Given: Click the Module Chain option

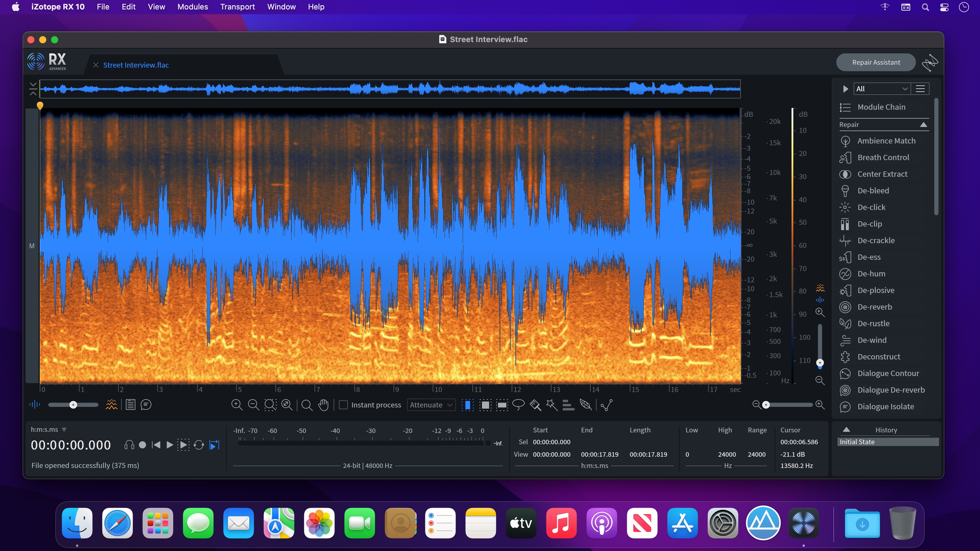Looking at the screenshot, I should click(x=881, y=106).
